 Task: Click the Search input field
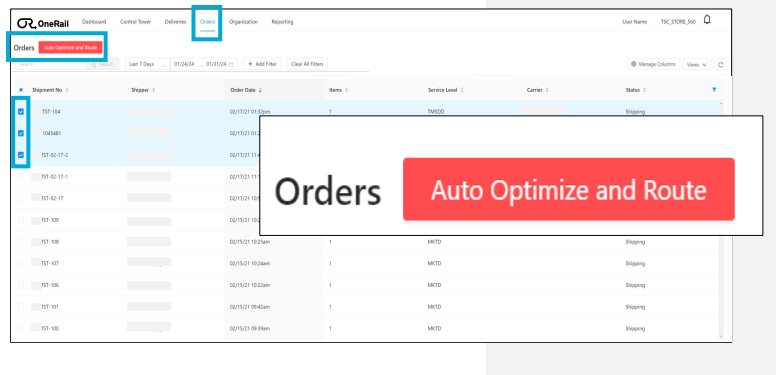point(49,64)
